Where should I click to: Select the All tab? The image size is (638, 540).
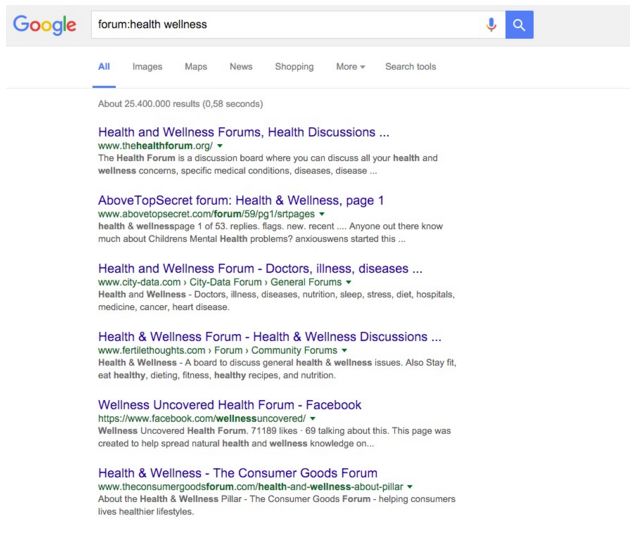(x=104, y=66)
